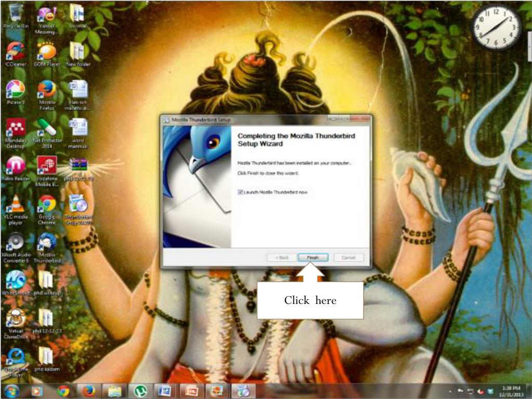The width and height of the screenshot is (532, 399).
Task: Select the GOM Player desktop shortcut
Action: [x=47, y=54]
